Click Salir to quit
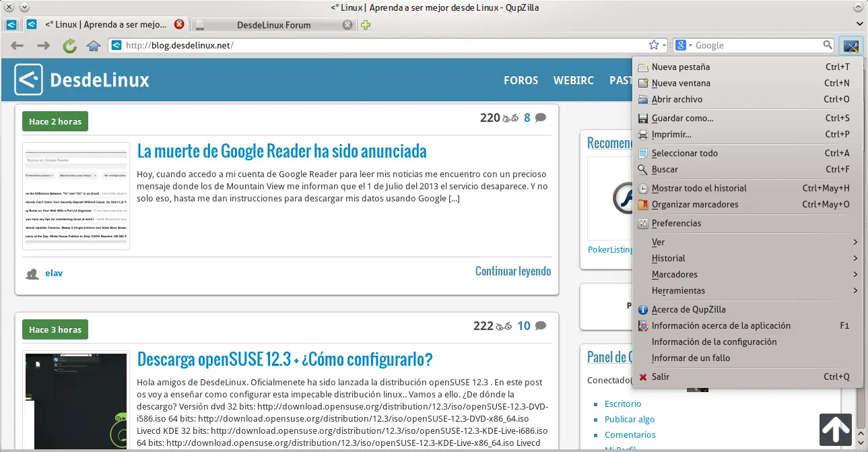 tap(747, 377)
